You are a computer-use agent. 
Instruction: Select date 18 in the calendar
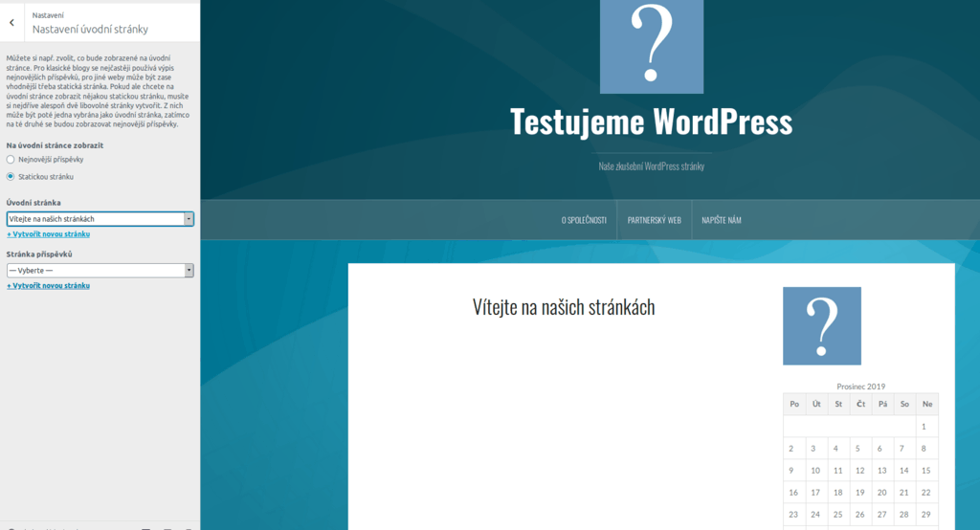(838, 493)
